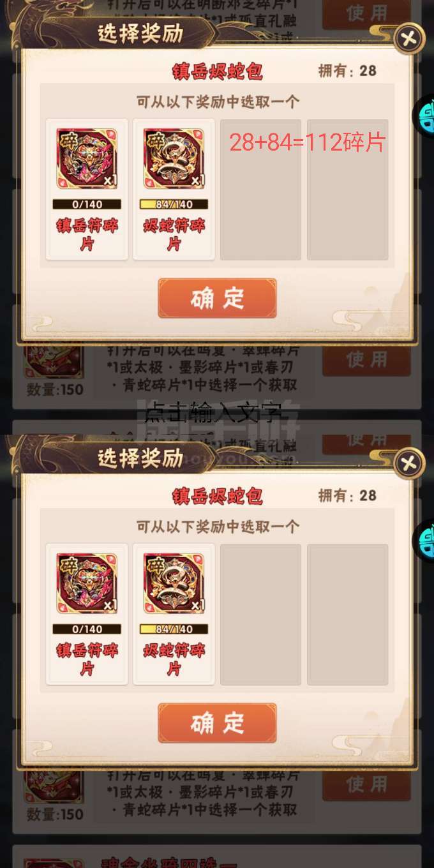
Task: Tap 烬蛇符碎片 label in lower dialog
Action: [x=174, y=659]
